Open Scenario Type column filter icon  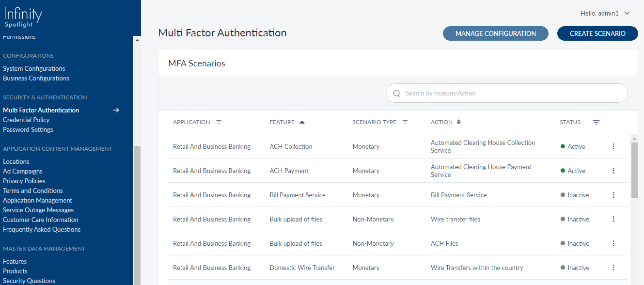tap(405, 122)
